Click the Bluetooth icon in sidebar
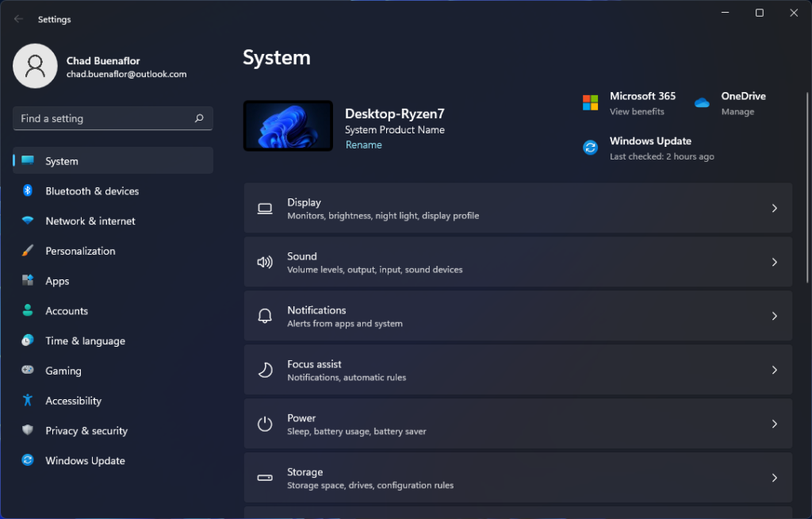812x519 pixels. [28, 190]
